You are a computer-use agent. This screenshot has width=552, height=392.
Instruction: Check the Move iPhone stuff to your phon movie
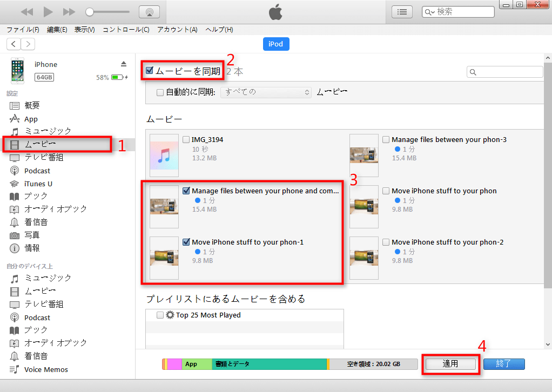pyautogui.click(x=386, y=191)
